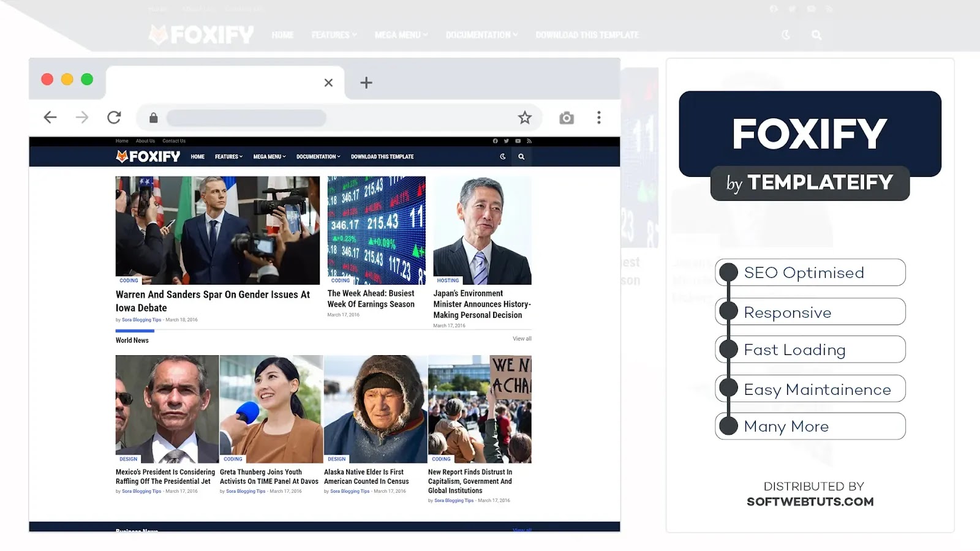Click the Fast Loading feature pill
Screen dimensions: 980x551
(x=810, y=350)
